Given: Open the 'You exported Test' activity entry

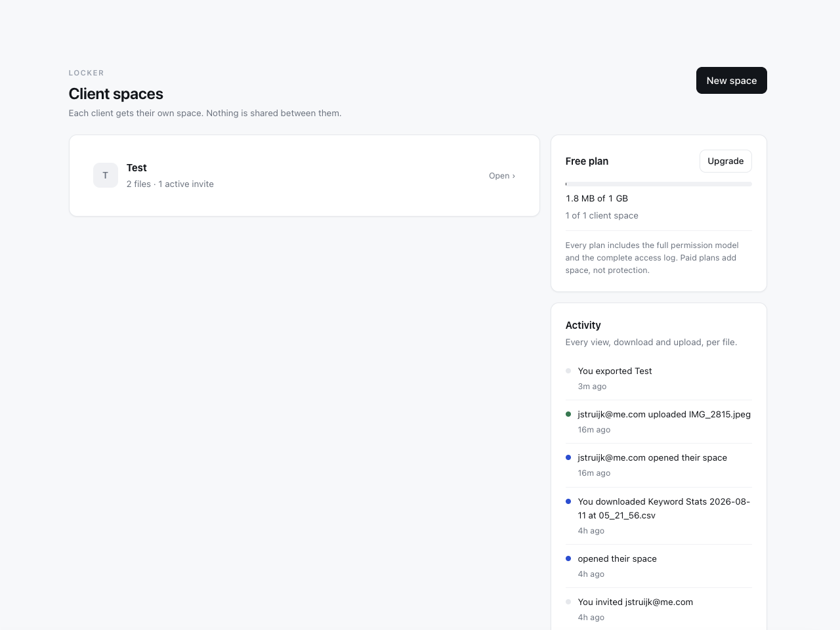Looking at the screenshot, I should click(x=658, y=379).
